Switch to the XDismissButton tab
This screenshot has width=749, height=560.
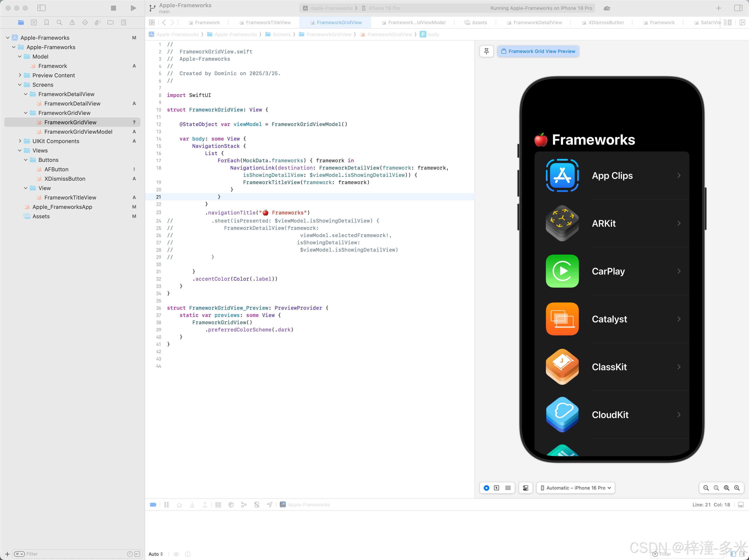click(602, 23)
